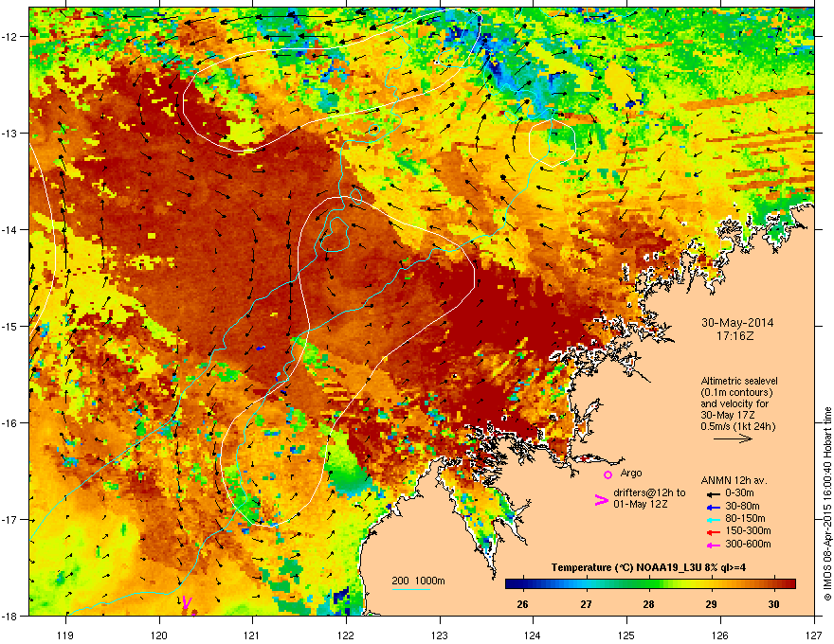Viewport: 834px width, 644px height.
Task: Click the longitude axis label 120
Action: 159,635
